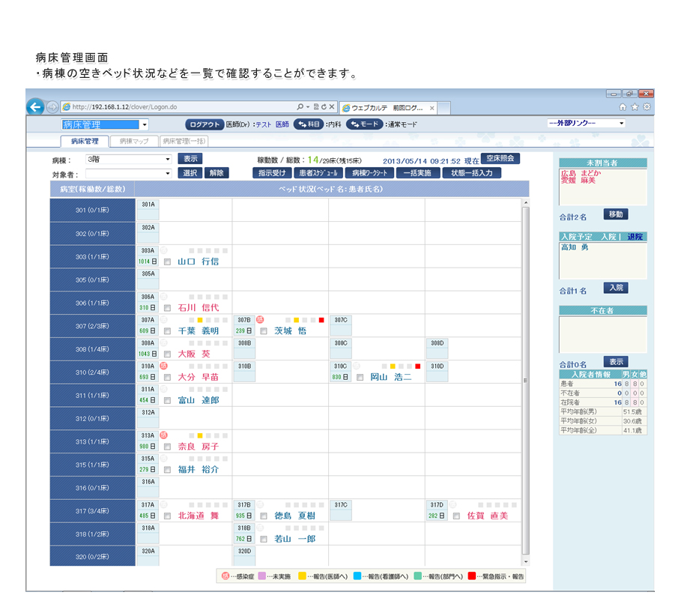Tick checkbox for patient 奈良 房子
The height and width of the screenshot is (616, 690).
tap(167, 447)
